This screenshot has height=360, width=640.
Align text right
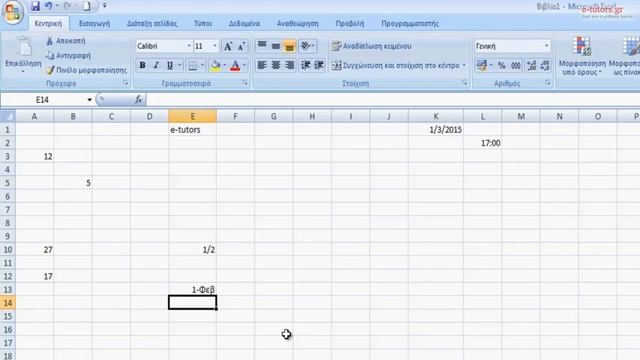[289, 65]
